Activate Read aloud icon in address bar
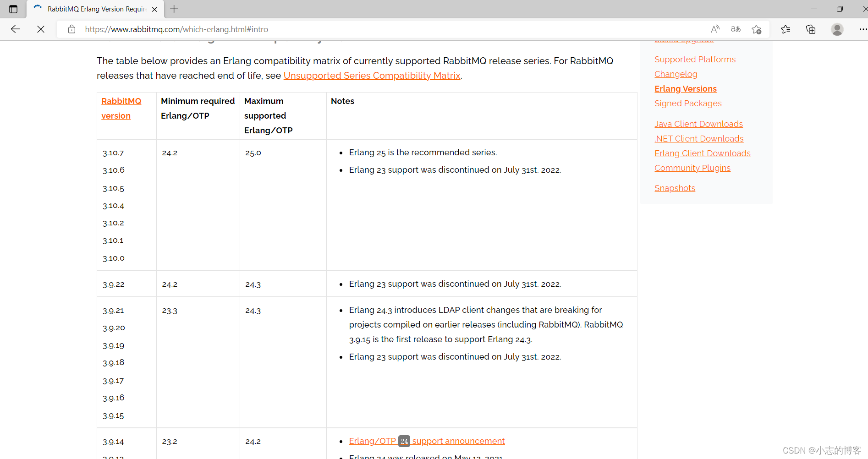Image resolution: width=868 pixels, height=459 pixels. [x=715, y=29]
